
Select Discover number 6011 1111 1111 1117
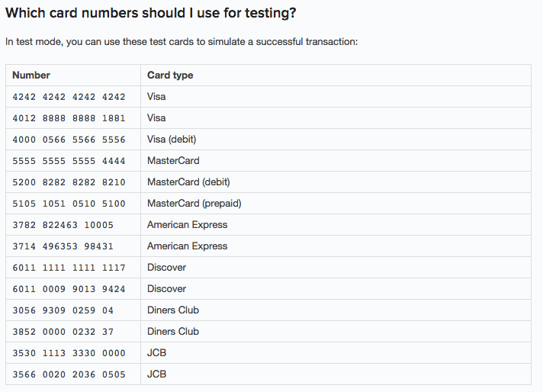point(69,268)
